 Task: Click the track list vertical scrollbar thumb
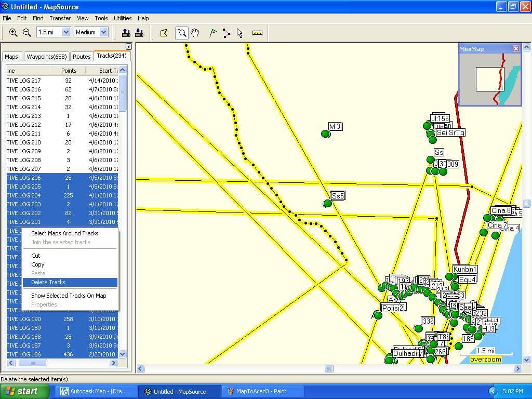coord(123,94)
